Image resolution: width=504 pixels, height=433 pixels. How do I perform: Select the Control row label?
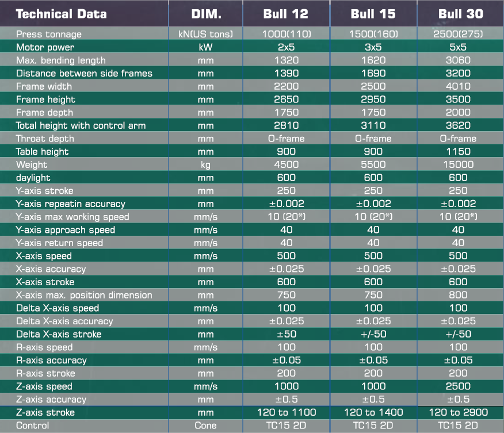point(32,426)
